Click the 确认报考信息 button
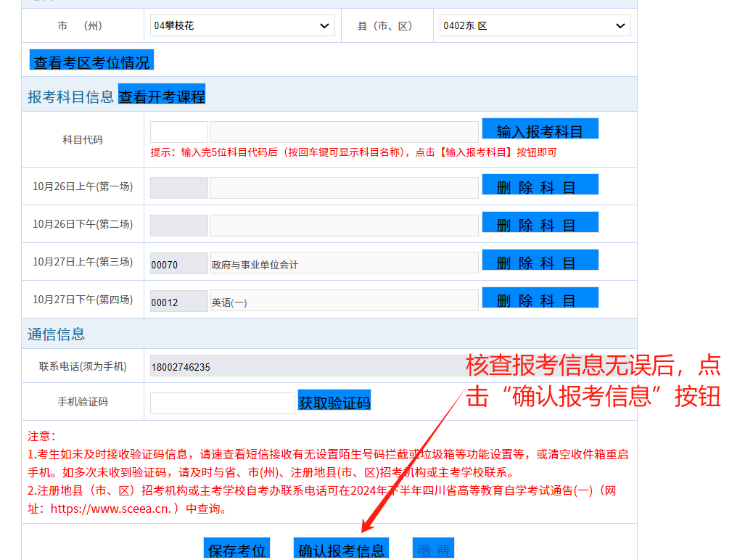The height and width of the screenshot is (560, 753). pyautogui.click(x=341, y=549)
